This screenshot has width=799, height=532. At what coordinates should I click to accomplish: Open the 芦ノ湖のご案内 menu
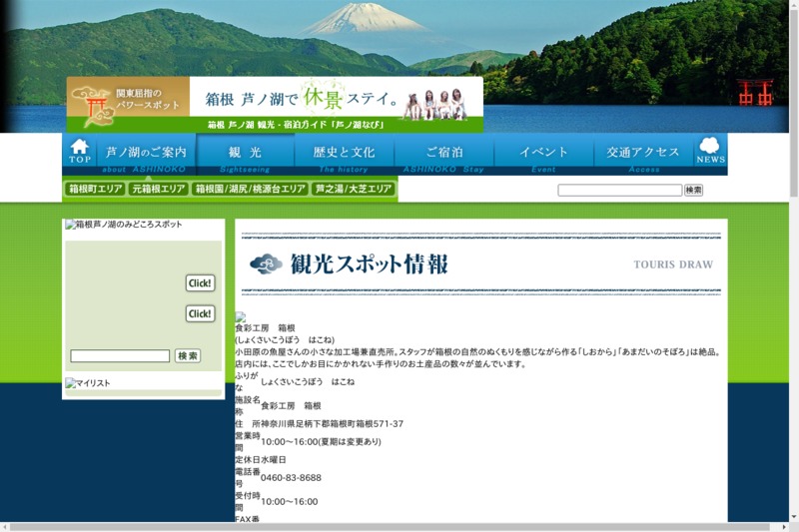(146, 154)
